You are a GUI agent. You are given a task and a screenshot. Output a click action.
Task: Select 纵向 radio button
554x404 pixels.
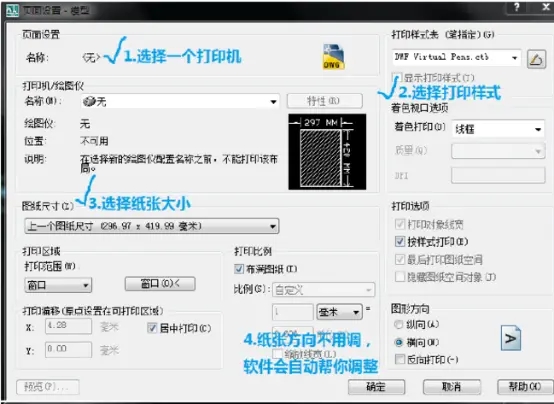(399, 324)
